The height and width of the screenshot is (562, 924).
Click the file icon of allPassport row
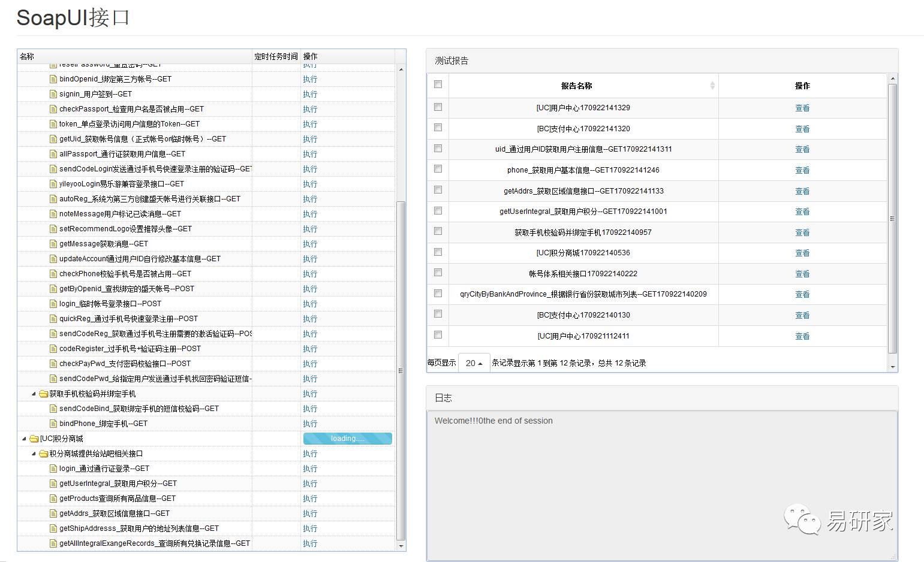(53, 154)
